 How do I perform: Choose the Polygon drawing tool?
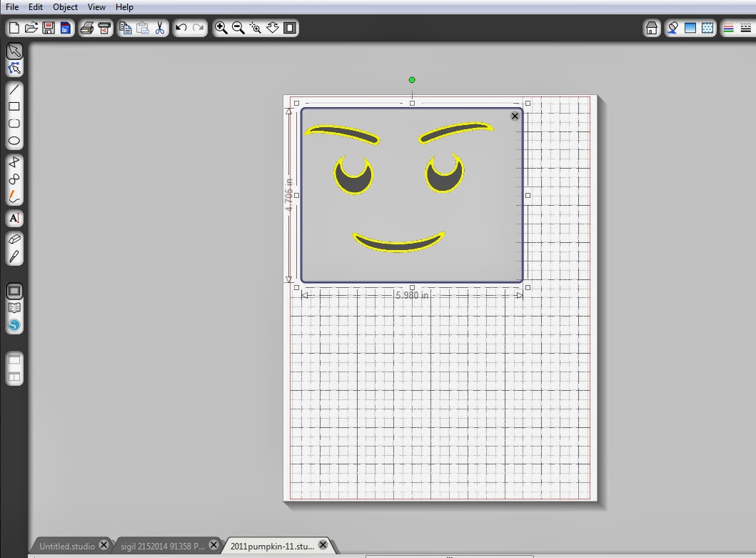[x=14, y=162]
